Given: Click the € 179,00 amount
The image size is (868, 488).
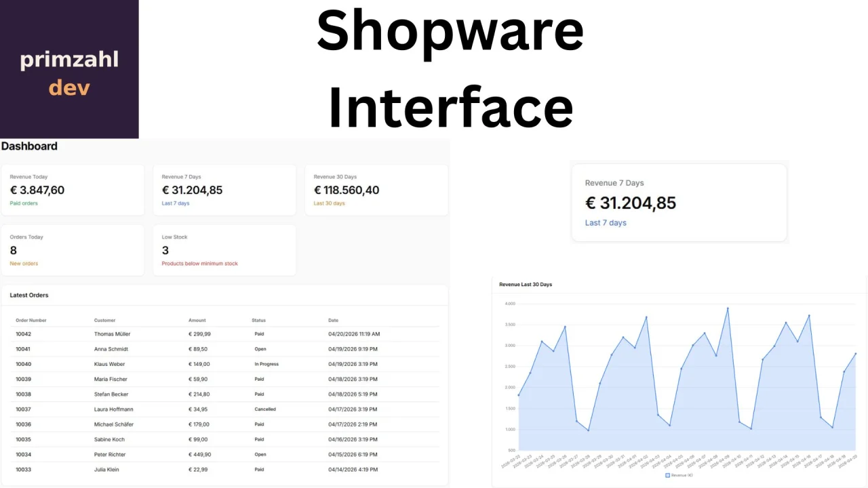Looking at the screenshot, I should click(x=199, y=424).
